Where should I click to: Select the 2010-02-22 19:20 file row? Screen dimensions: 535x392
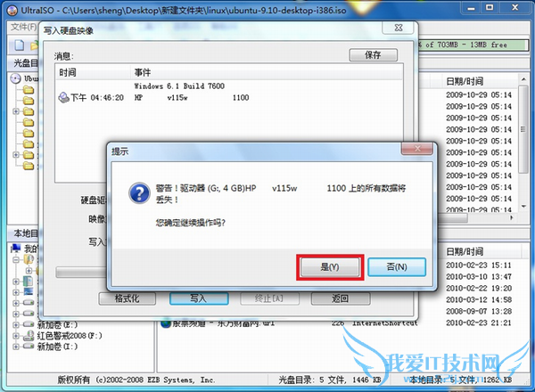coord(479,289)
